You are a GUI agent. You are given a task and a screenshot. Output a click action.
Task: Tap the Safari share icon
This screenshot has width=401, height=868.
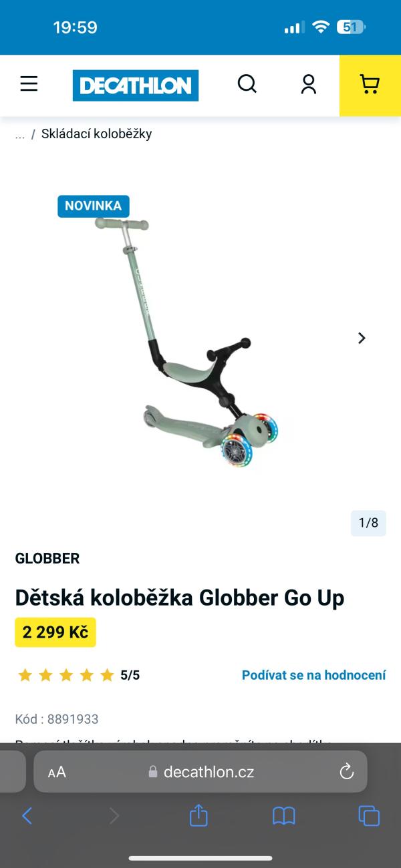(x=198, y=815)
